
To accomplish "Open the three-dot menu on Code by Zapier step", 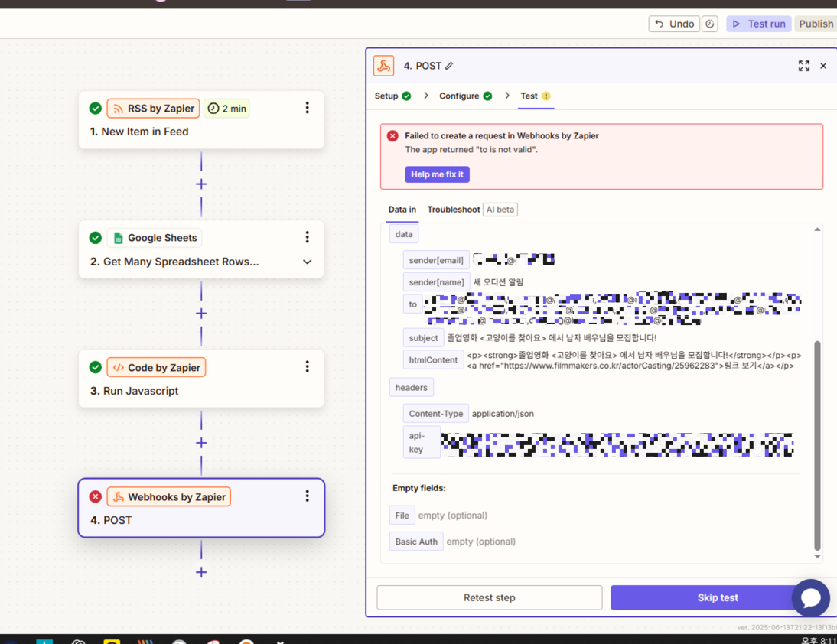I will coord(307,366).
